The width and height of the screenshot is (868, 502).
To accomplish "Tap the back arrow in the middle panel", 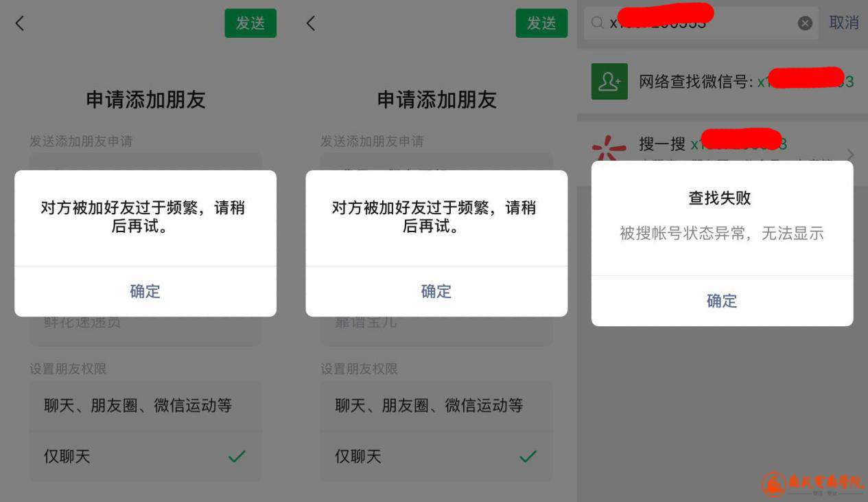I will 311,23.
